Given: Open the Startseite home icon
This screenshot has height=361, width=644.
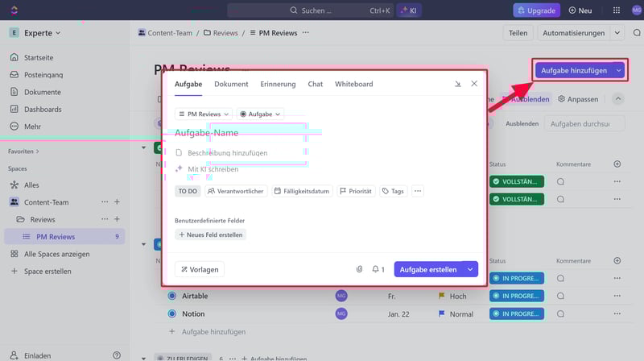Looking at the screenshot, I should tap(14, 57).
